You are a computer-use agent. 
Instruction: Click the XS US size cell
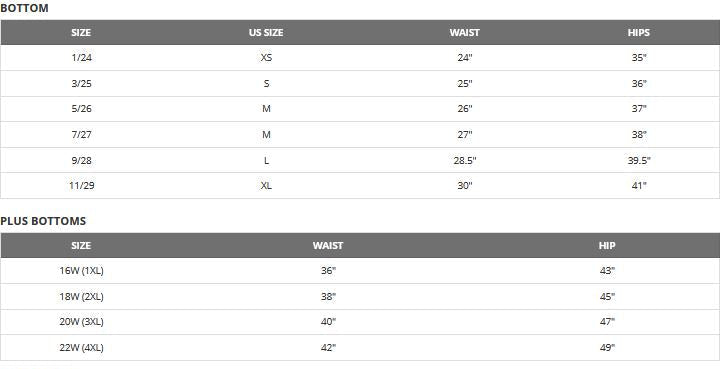[x=266, y=58]
